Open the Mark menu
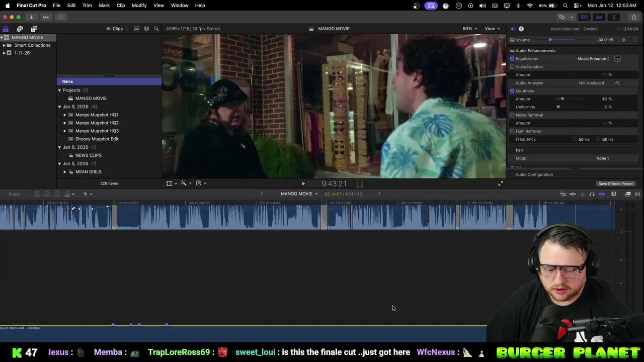The height and width of the screenshot is (362, 644). [x=104, y=6]
